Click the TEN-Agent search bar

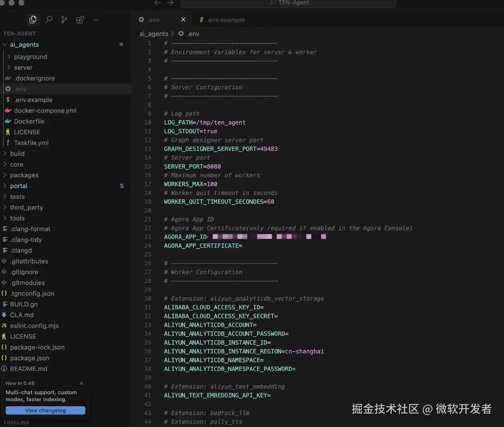(x=288, y=3)
